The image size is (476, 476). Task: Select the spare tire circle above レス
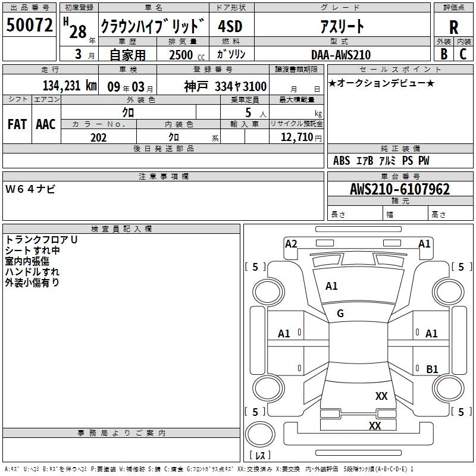pyautogui.click(x=260, y=436)
